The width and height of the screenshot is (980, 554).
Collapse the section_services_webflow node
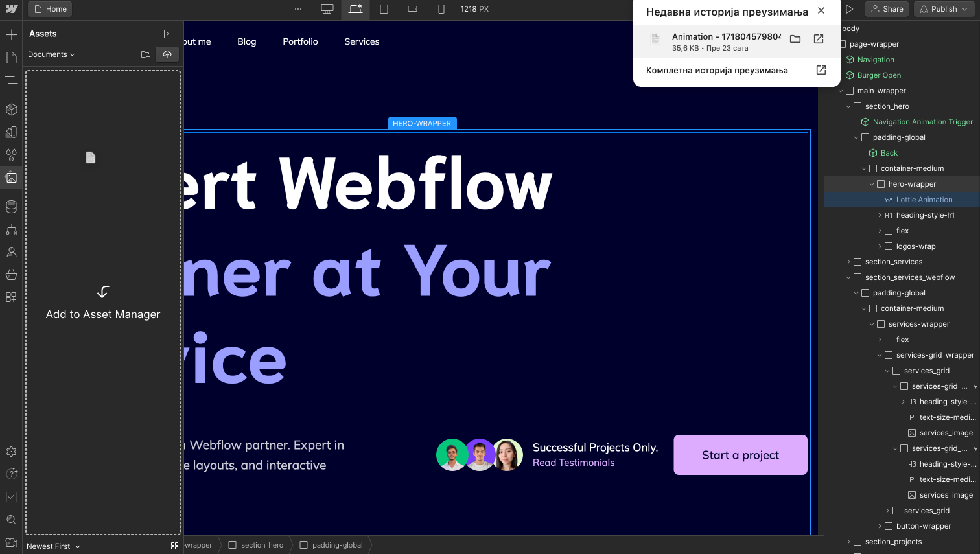tap(848, 277)
